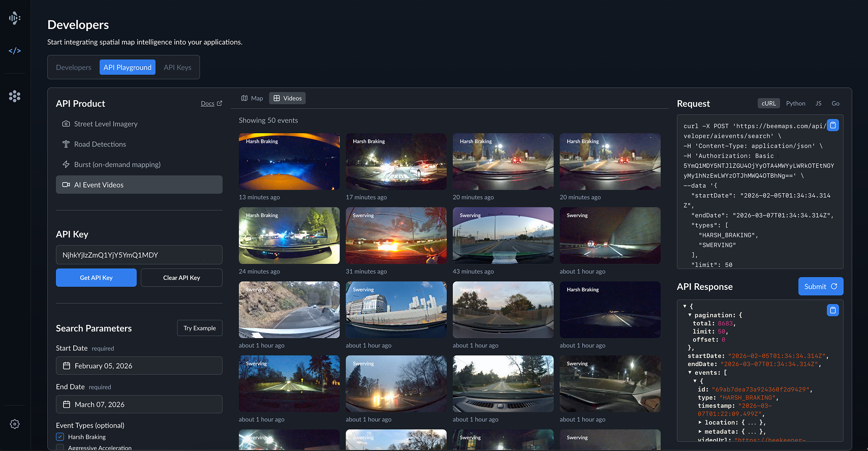868x451 pixels.
Task: Select Road Detections API product
Action: 139,144
